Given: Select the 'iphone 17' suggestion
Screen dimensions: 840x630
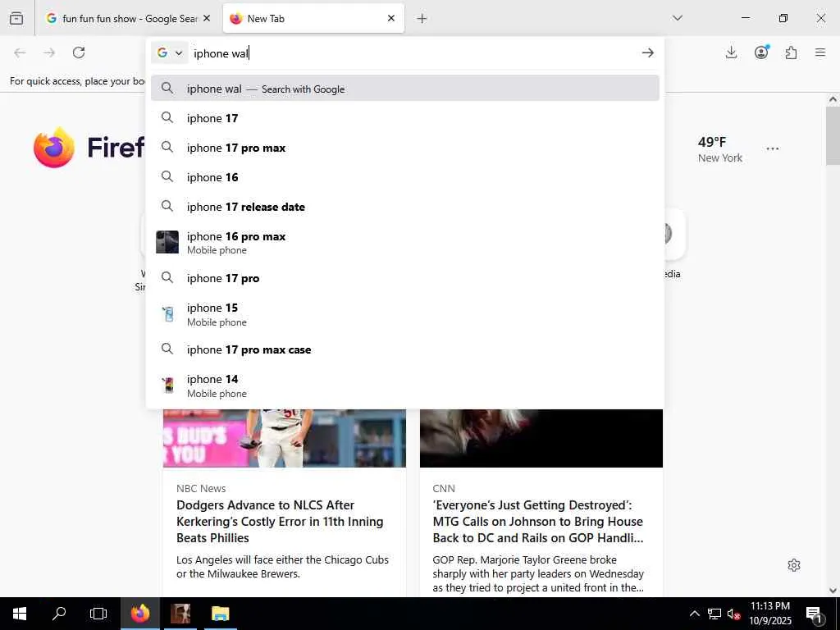Looking at the screenshot, I should tap(405, 118).
